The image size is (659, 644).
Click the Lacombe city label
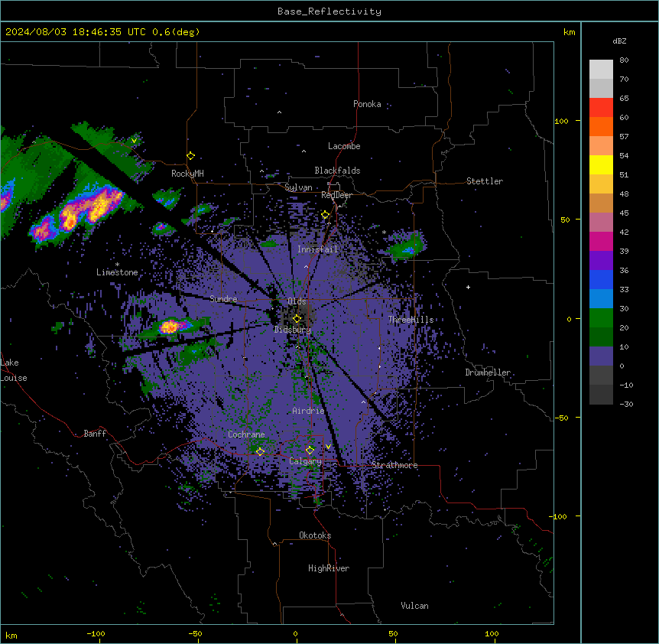tap(344, 146)
